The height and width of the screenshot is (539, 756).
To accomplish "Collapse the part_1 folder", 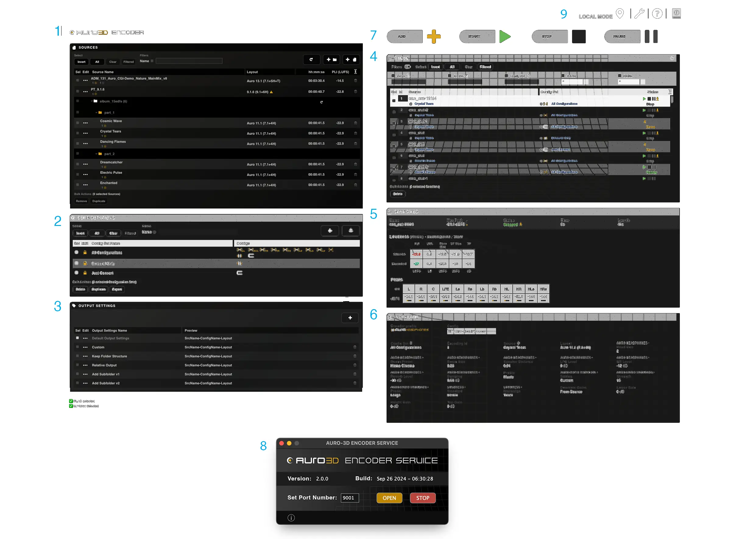I will click(x=97, y=112).
